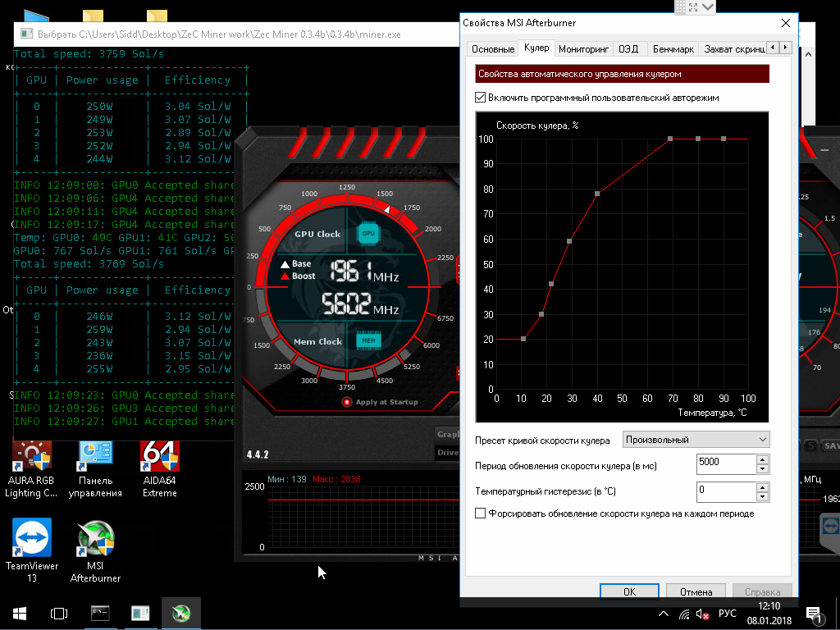Screen dimensions: 840x630
Task: Select fan curve point at 18°C, 30%
Action: point(541,314)
